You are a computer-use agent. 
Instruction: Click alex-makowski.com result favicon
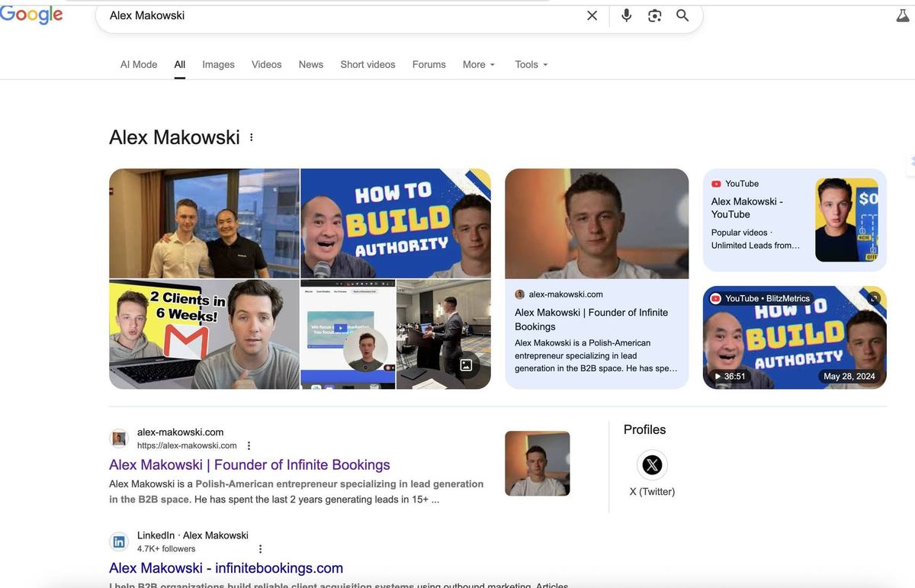[x=119, y=439]
